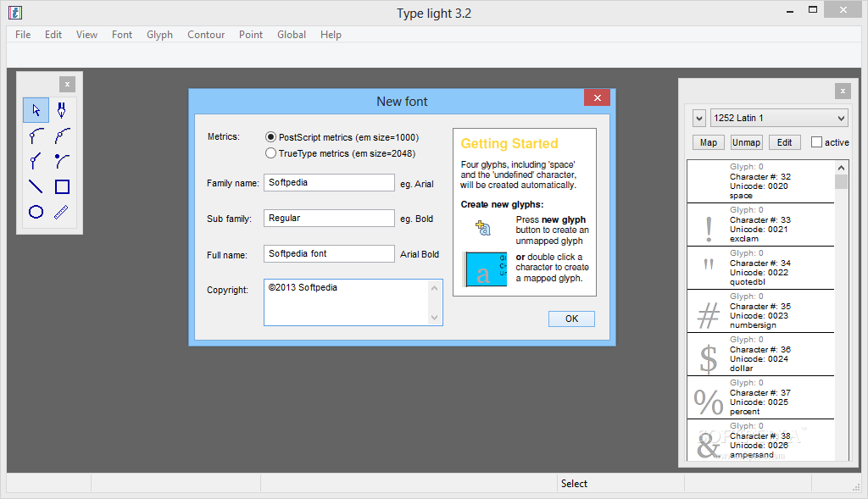Select the ruler measure tool

point(61,212)
